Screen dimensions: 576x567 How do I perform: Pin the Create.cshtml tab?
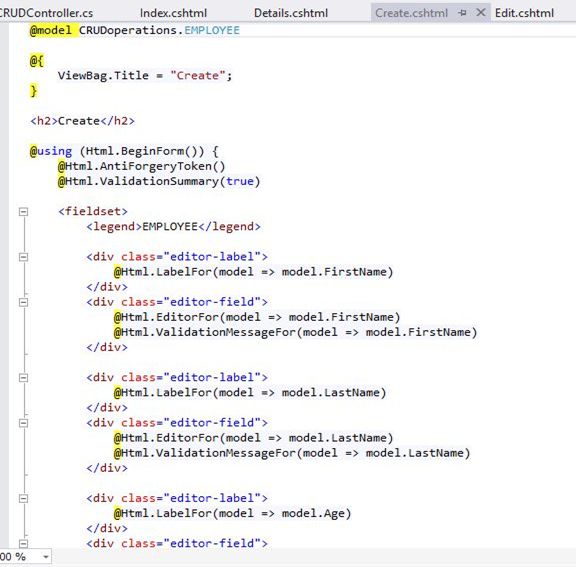click(x=462, y=13)
